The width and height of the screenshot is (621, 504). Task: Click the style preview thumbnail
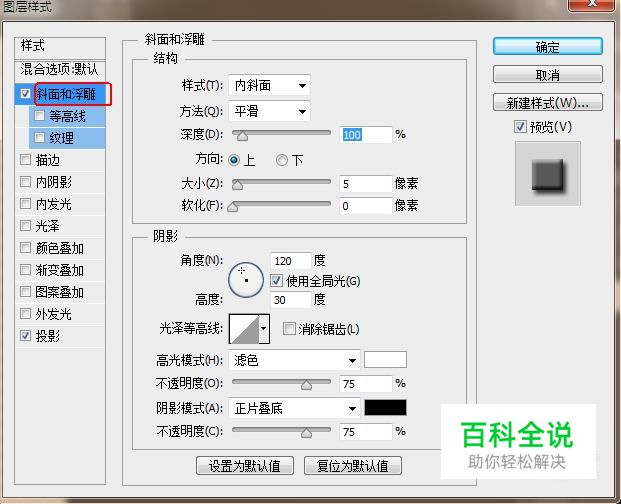(548, 173)
